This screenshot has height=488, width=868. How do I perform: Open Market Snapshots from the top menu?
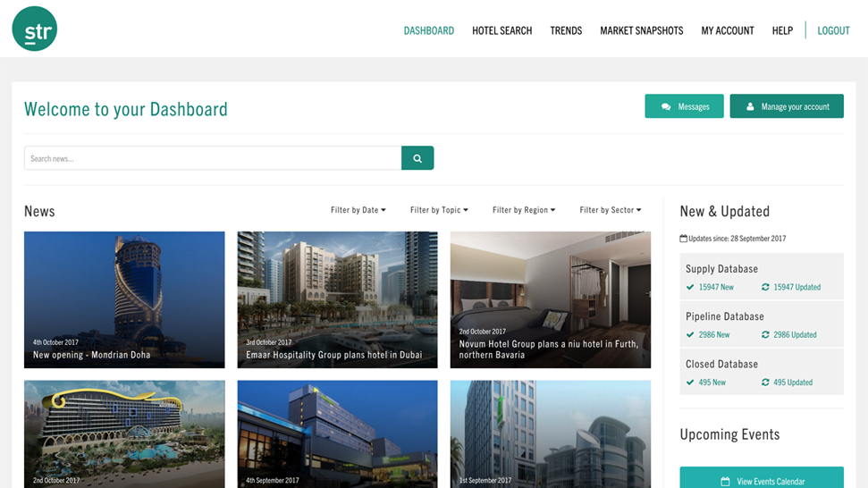[x=642, y=31]
